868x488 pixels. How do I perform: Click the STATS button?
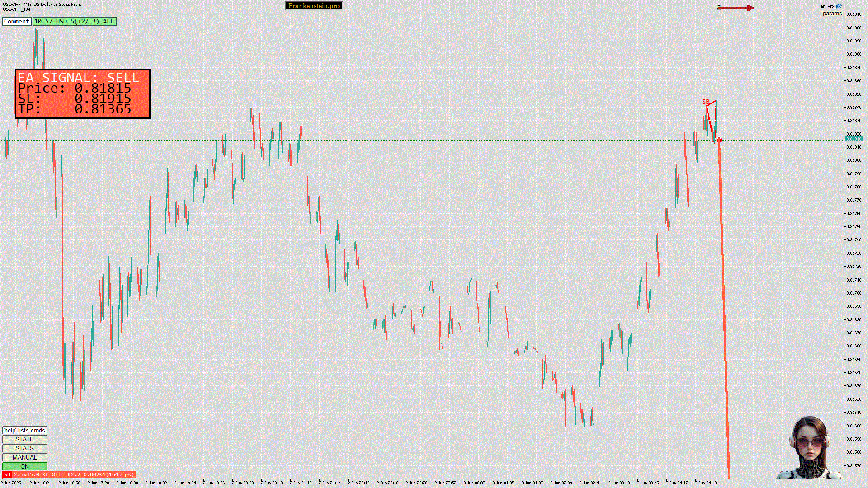[24, 448]
